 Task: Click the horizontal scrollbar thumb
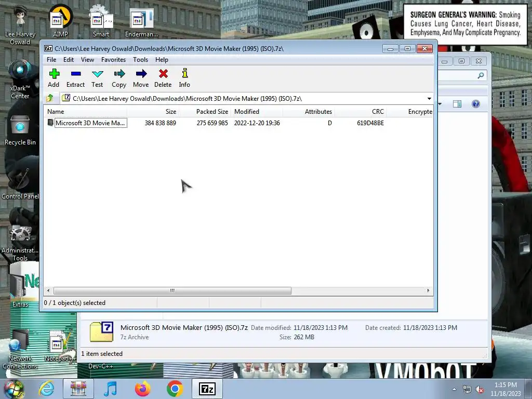pyautogui.click(x=172, y=290)
